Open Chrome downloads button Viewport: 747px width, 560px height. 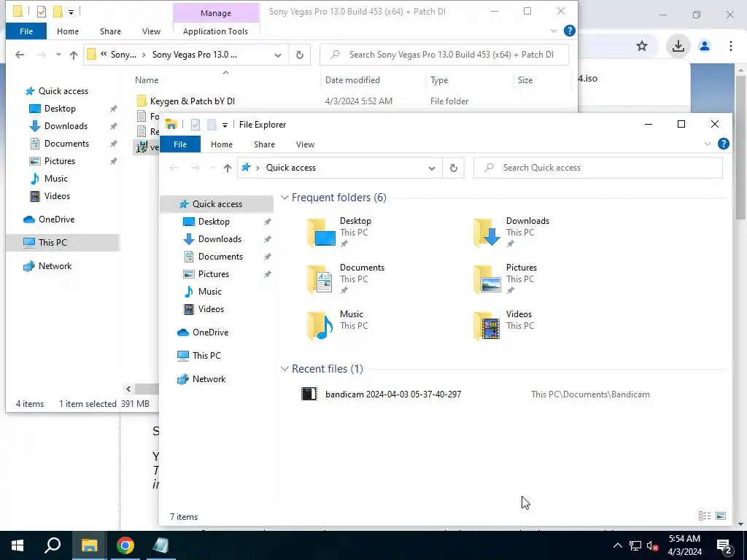click(678, 46)
